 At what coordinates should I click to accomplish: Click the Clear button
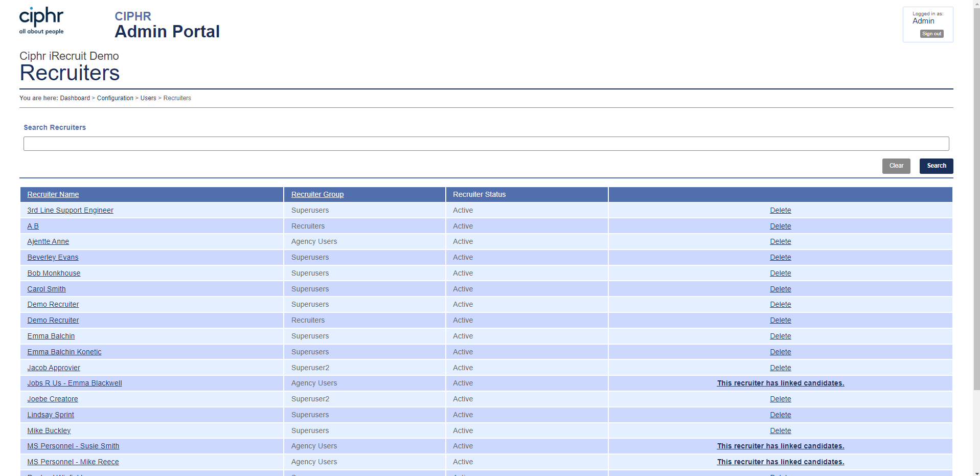click(x=896, y=166)
